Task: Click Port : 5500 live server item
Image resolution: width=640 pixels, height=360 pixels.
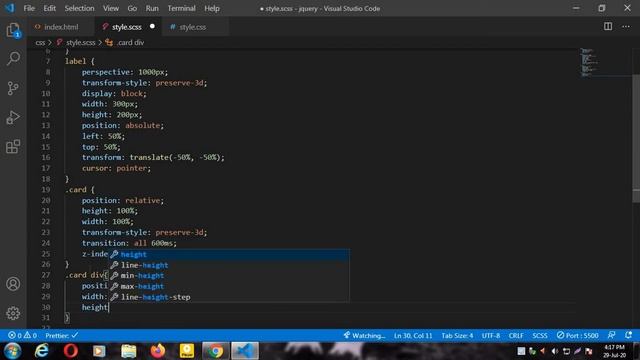Action: [x=578, y=335]
